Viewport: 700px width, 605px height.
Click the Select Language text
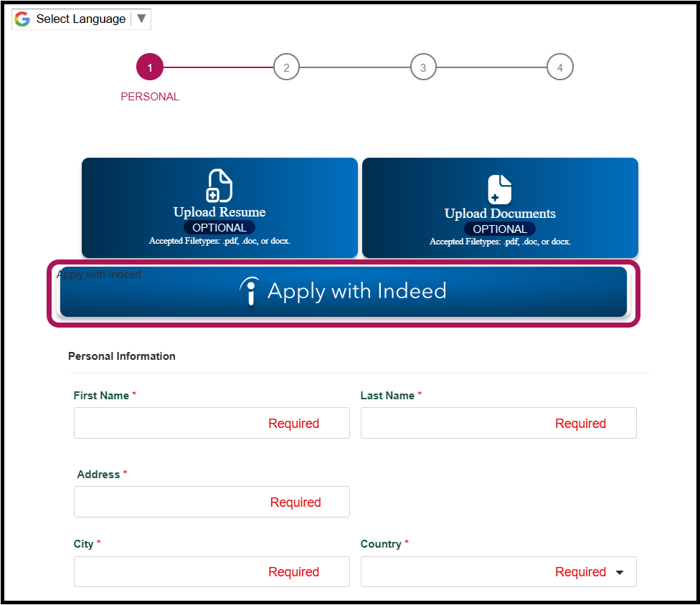tap(81, 19)
